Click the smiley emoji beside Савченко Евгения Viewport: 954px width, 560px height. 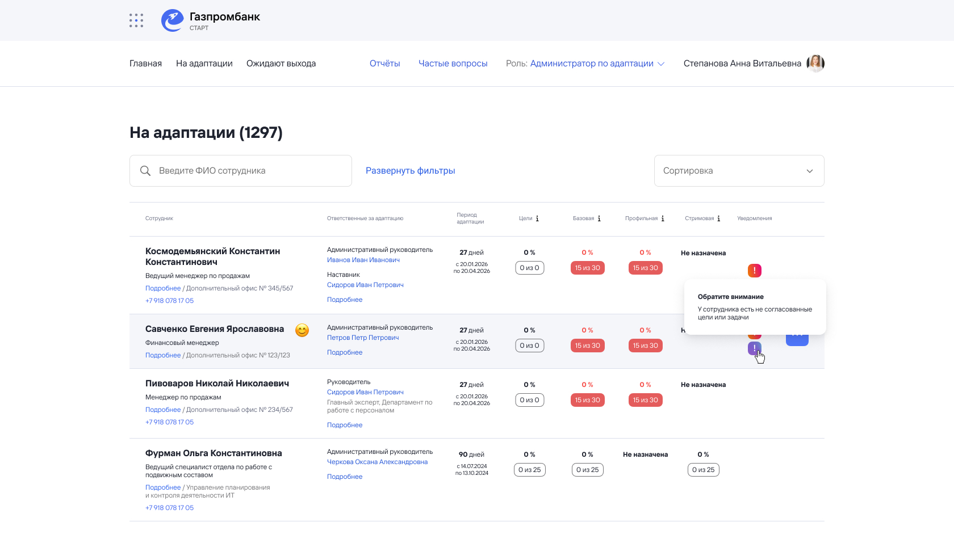click(x=302, y=330)
